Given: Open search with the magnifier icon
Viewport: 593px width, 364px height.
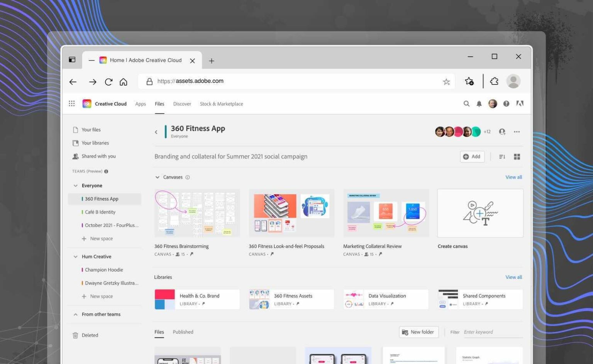Looking at the screenshot, I should coord(466,103).
